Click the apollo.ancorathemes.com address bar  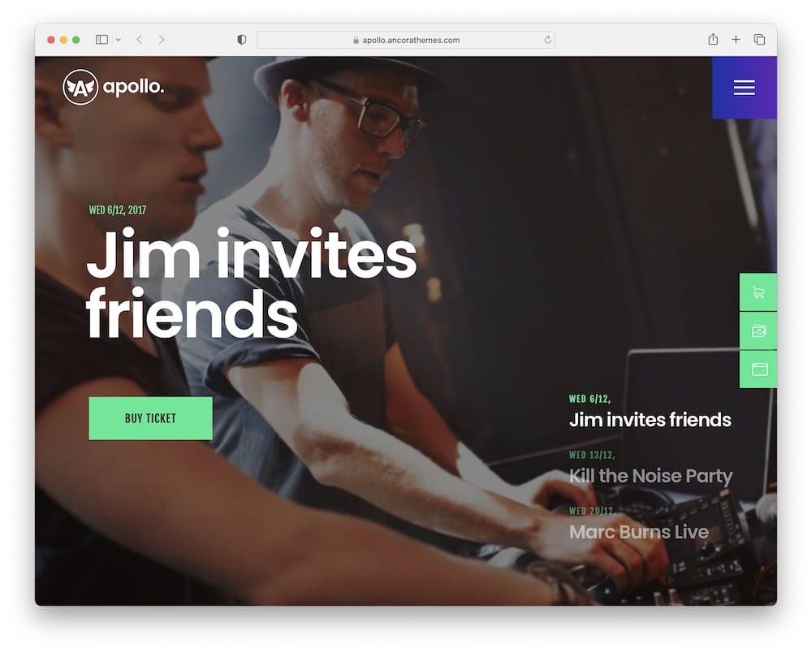[406, 40]
